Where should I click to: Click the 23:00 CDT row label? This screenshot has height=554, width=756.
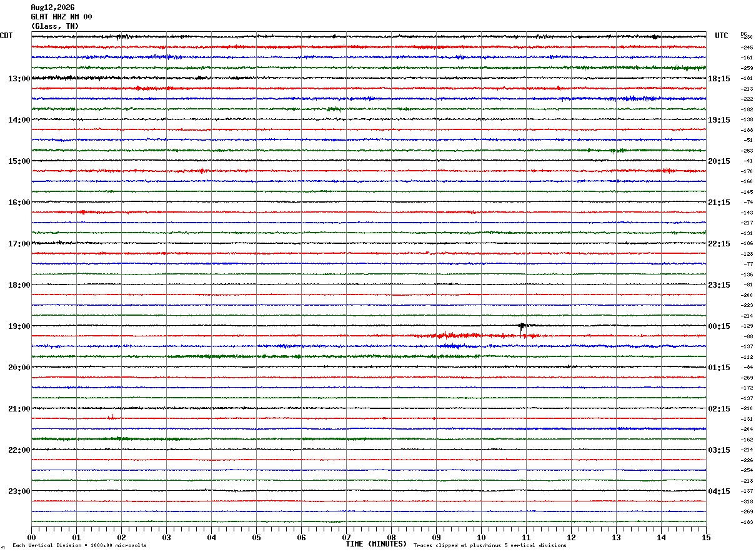pyautogui.click(x=19, y=491)
